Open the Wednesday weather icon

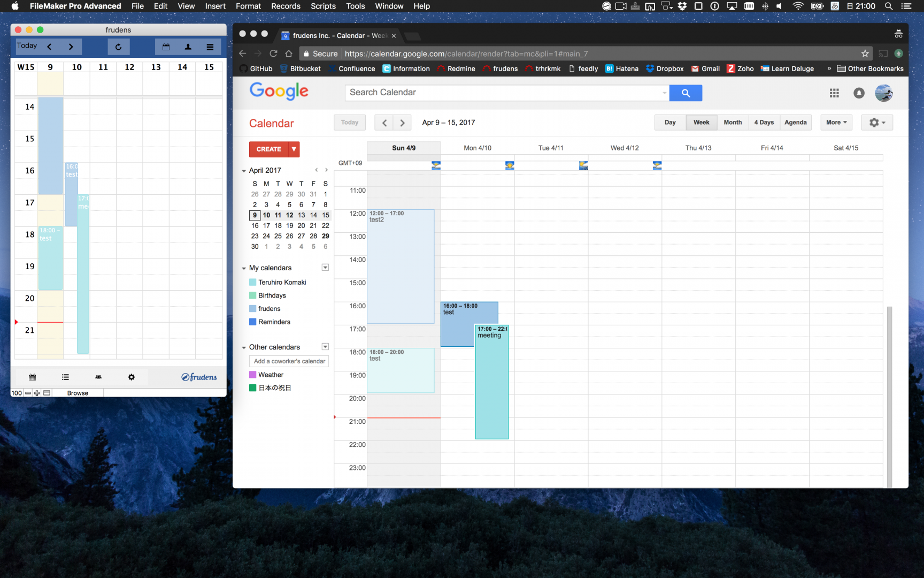pyautogui.click(x=657, y=165)
